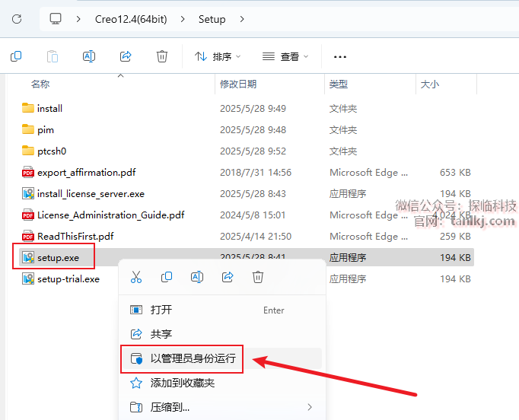Click the 653 KB size cell
519x420 pixels.
pyautogui.click(x=455, y=173)
